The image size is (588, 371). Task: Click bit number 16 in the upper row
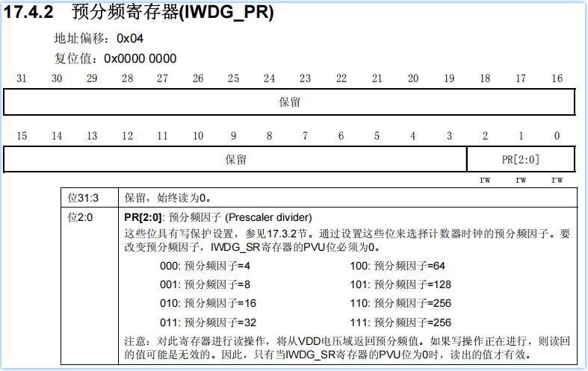557,78
